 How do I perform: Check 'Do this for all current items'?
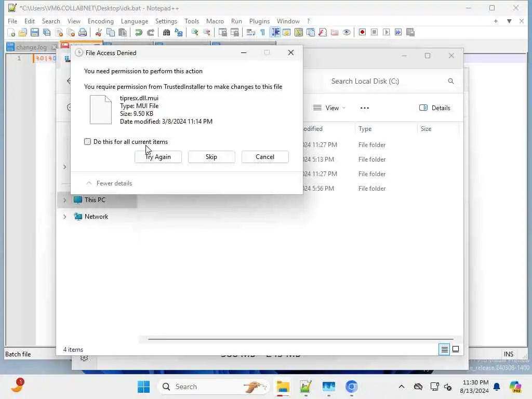point(87,142)
